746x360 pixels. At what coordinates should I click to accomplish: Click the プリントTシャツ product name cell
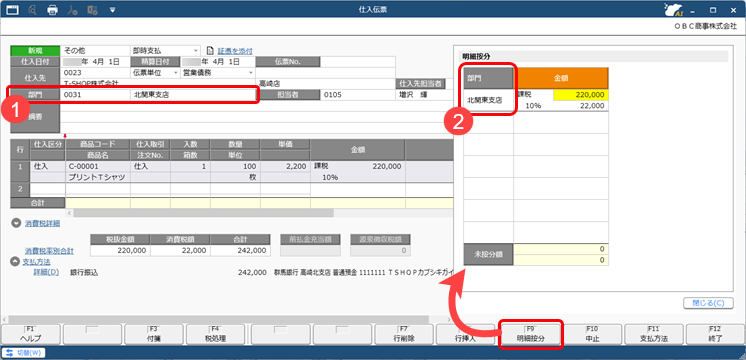pos(98,177)
